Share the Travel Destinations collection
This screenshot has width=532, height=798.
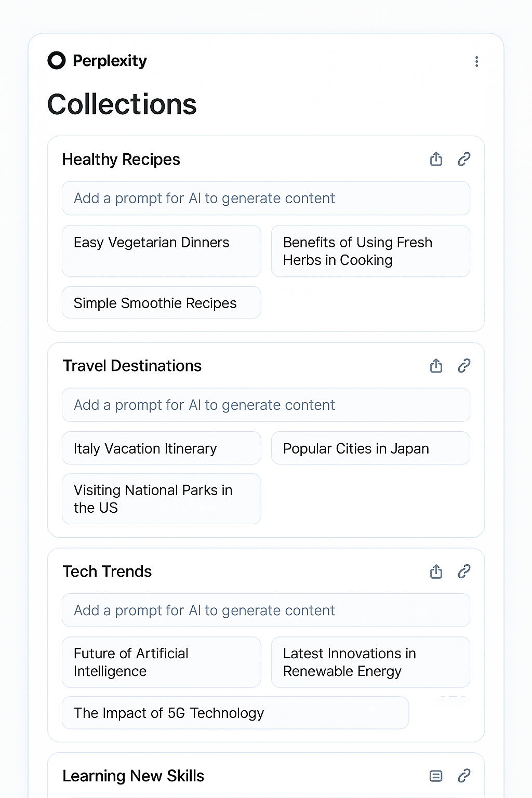[436, 366]
